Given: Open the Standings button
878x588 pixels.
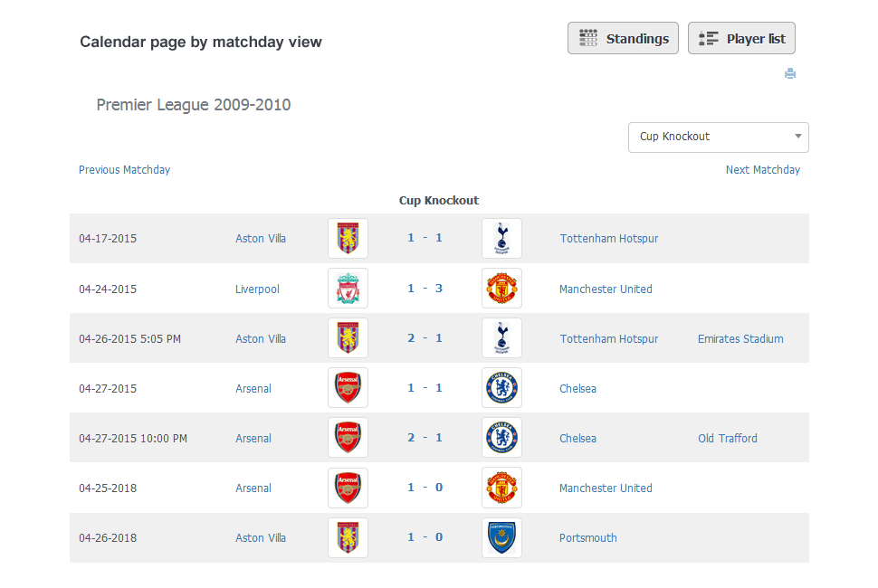Looking at the screenshot, I should click(623, 38).
